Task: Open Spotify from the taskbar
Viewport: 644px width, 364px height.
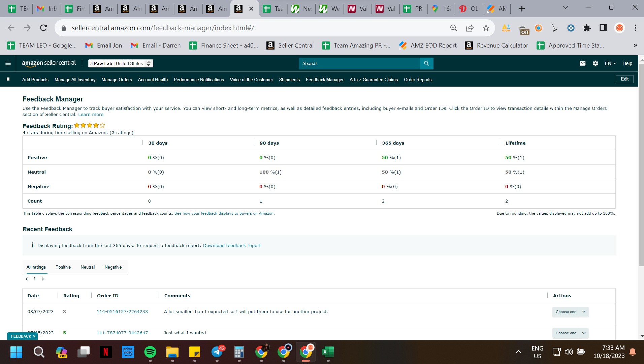Action: point(150,352)
